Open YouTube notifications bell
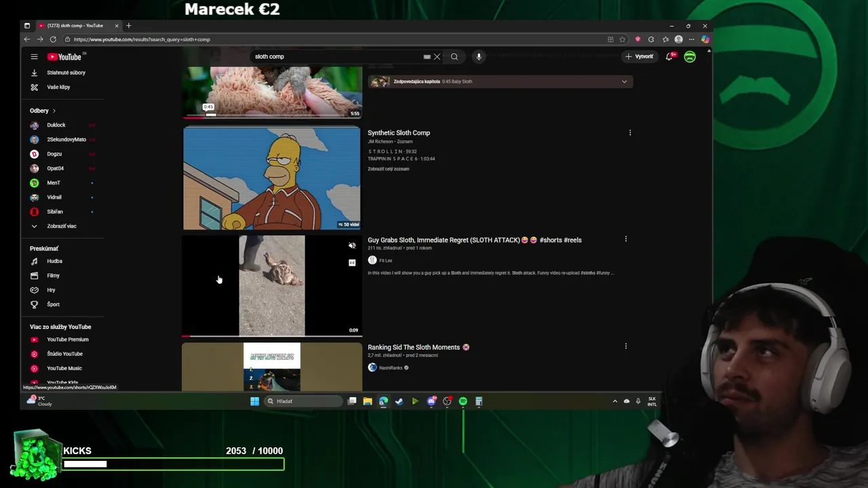 [x=669, y=57]
